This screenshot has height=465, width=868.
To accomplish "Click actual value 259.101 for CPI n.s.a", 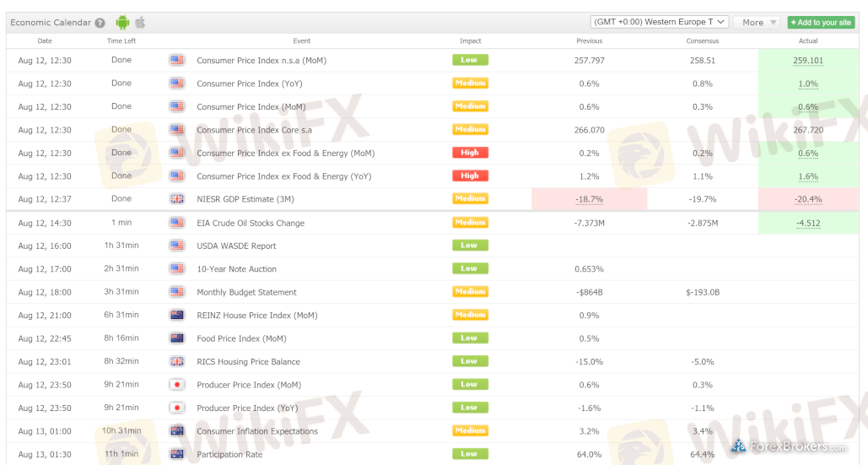I will coord(808,61).
